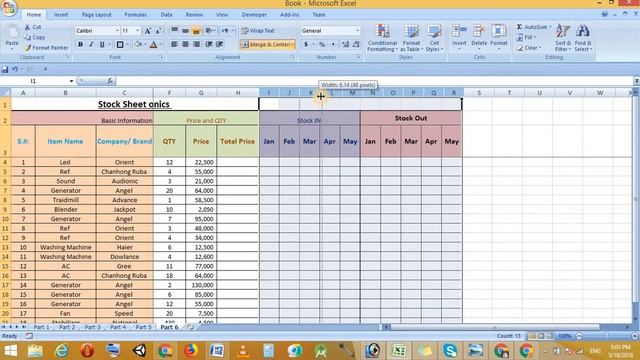This screenshot has height=360, width=640.
Task: Open the Format cells menu
Action: point(499,37)
